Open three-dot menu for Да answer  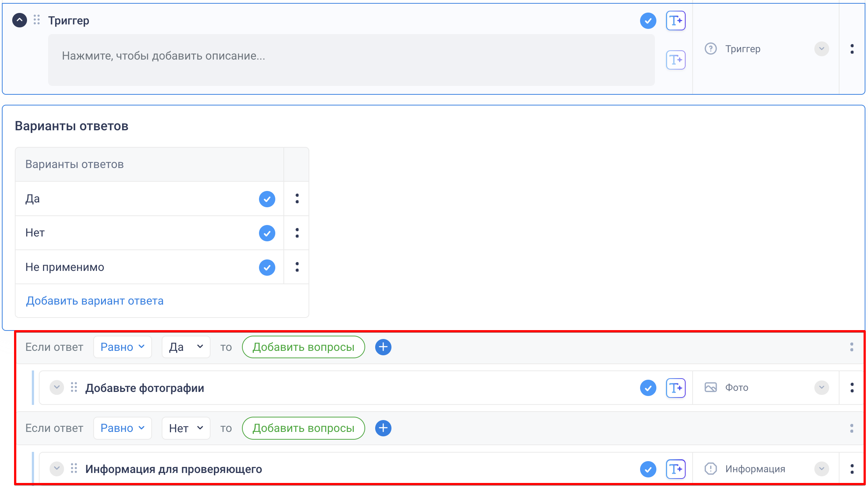tap(297, 199)
